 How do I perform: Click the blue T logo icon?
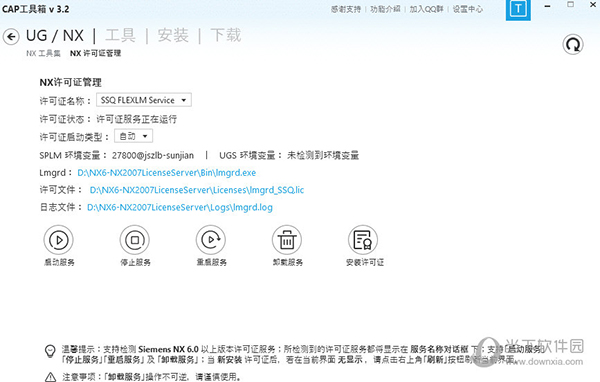518,10
